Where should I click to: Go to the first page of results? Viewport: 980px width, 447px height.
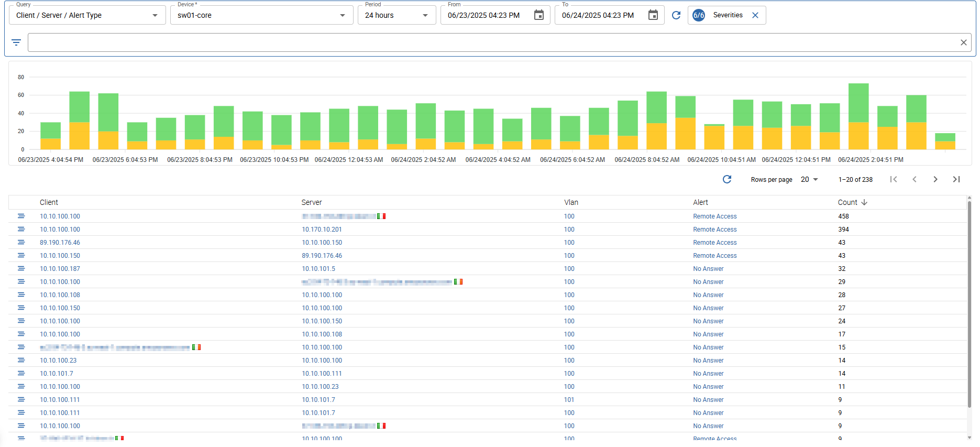tap(894, 179)
